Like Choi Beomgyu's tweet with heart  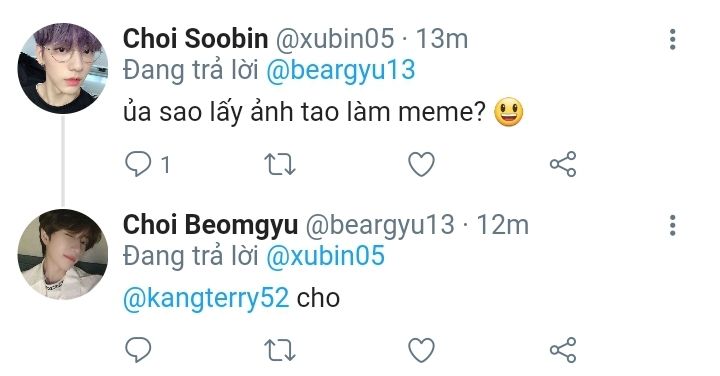pyautogui.click(x=422, y=350)
